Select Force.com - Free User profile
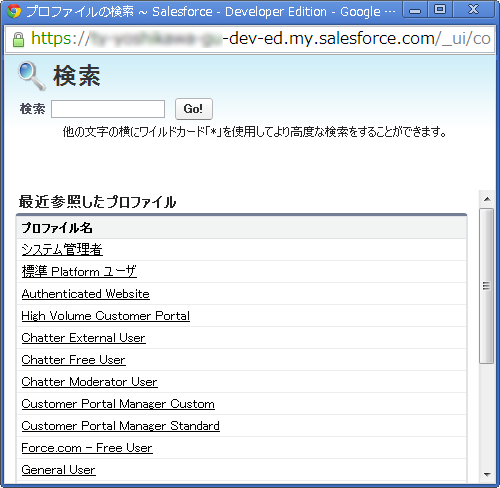 (x=87, y=448)
